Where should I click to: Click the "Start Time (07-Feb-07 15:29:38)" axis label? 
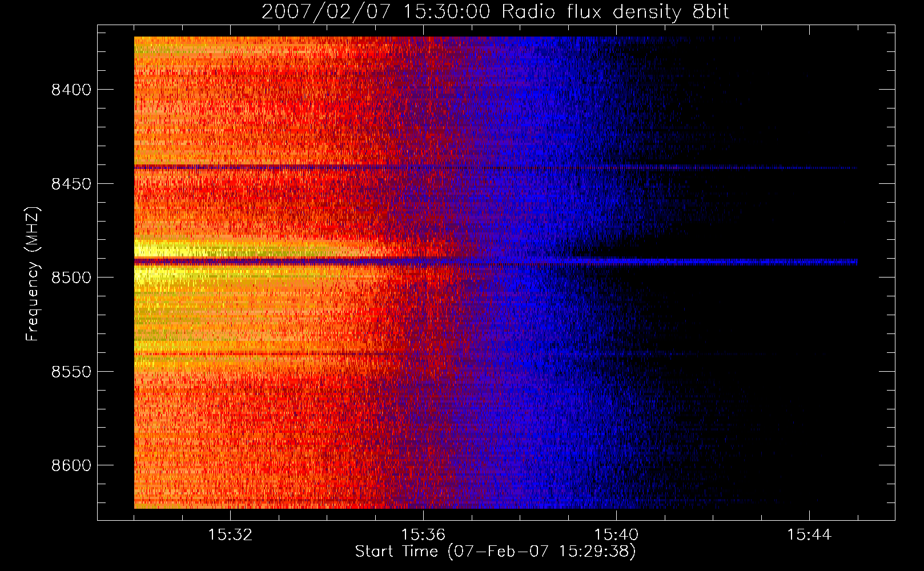pyautogui.click(x=495, y=552)
